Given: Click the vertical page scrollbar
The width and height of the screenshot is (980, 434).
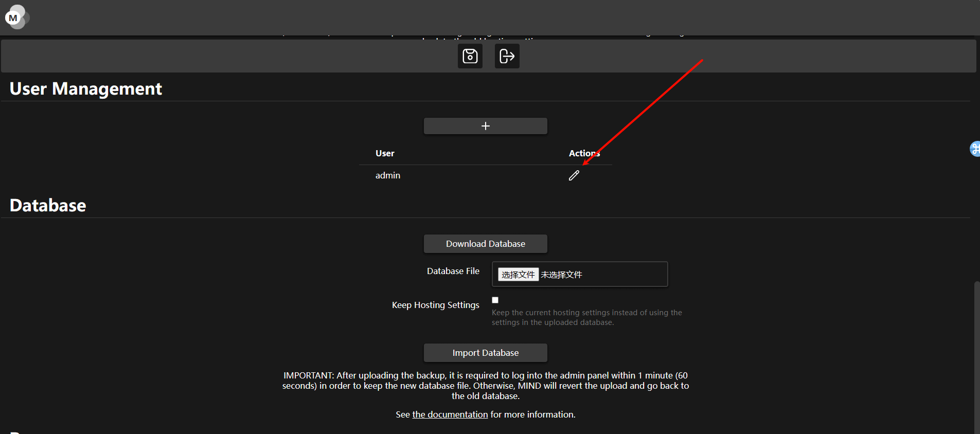Looking at the screenshot, I should pyautogui.click(x=976, y=355).
